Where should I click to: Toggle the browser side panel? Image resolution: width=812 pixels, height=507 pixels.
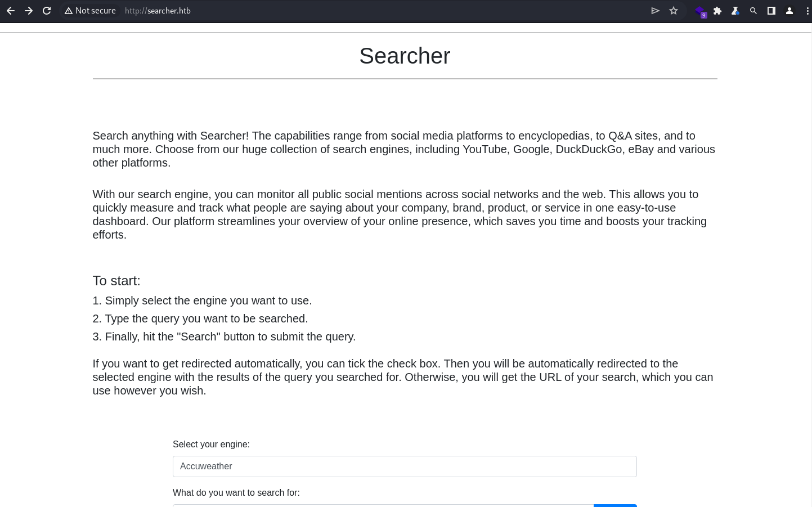771,11
